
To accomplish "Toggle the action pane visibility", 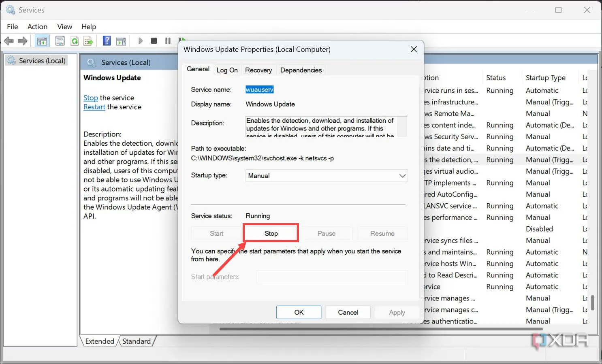I will tap(121, 40).
